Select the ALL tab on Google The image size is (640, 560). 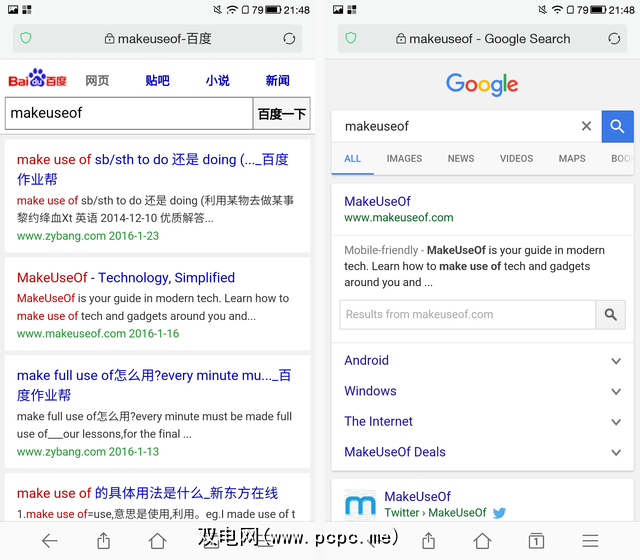pos(352,158)
